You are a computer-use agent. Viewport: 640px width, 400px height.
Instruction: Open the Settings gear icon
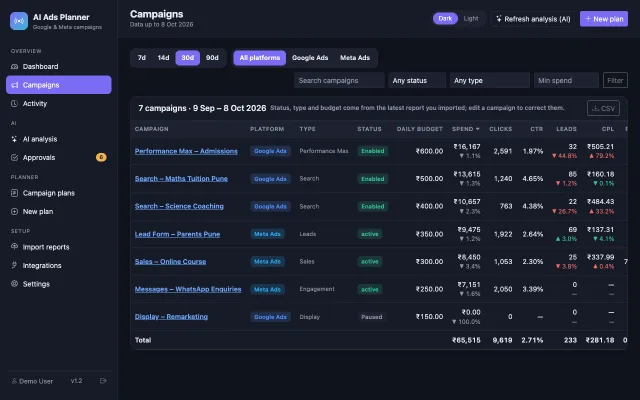coord(14,284)
